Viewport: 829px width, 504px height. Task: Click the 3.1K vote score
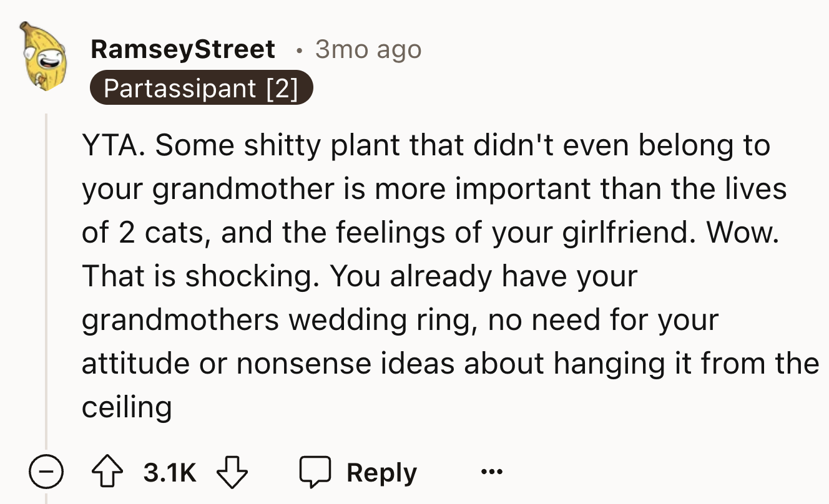coord(169,473)
